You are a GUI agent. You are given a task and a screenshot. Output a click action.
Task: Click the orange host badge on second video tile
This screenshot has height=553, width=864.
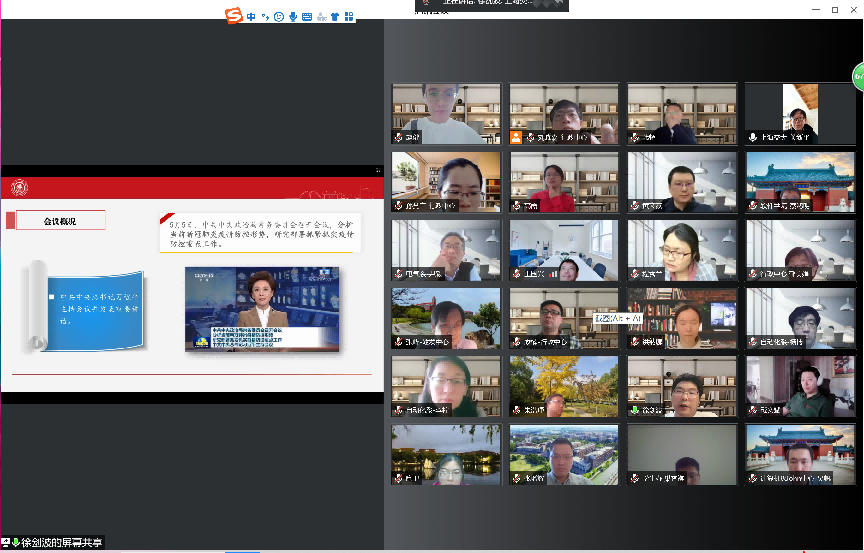pyautogui.click(x=516, y=137)
